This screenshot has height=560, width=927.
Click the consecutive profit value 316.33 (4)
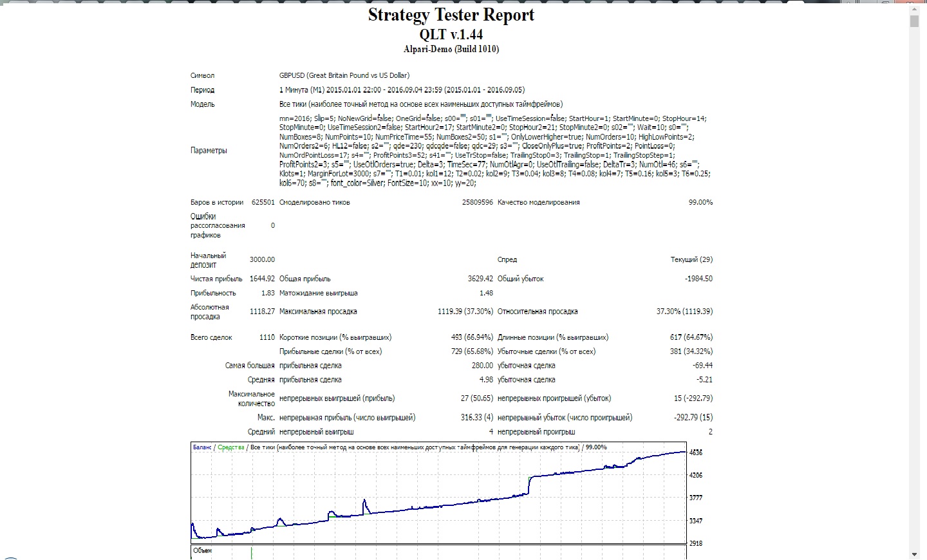[x=477, y=418]
